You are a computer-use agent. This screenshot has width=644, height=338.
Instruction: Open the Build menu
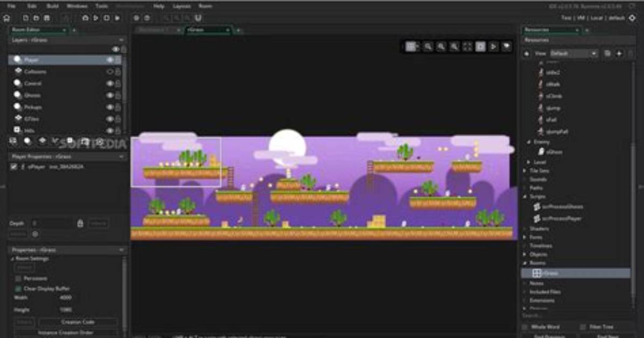pos(52,6)
